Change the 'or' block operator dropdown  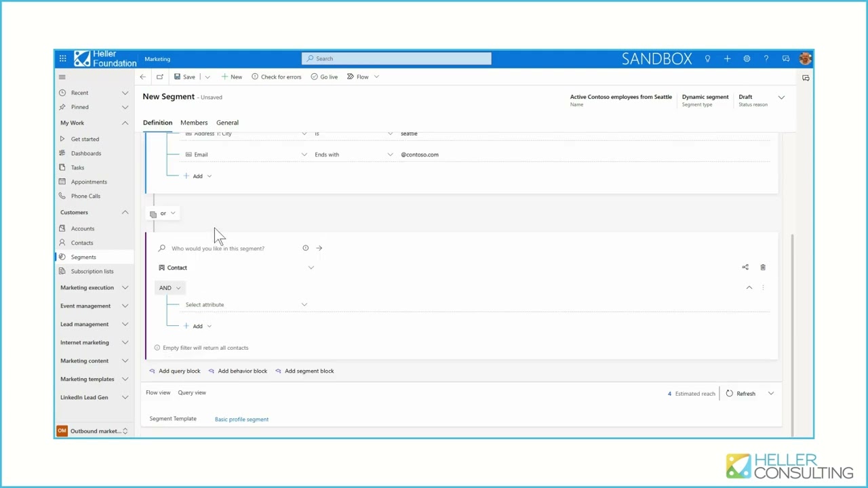(163, 213)
